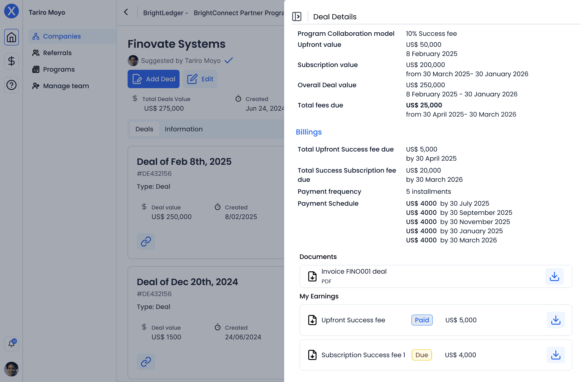Download the Upfront Success fee document
588x382 pixels.
tap(555, 320)
